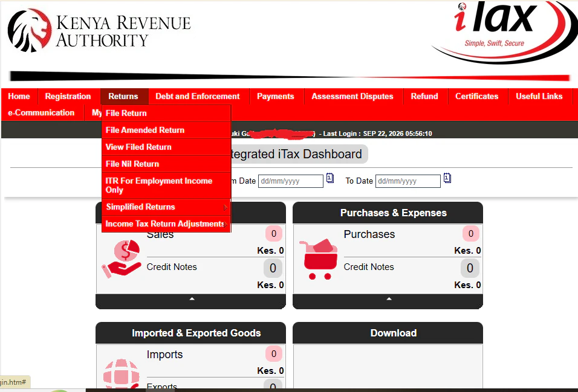Image resolution: width=578 pixels, height=392 pixels.
Task: Select File Nil Return option
Action: (166, 164)
